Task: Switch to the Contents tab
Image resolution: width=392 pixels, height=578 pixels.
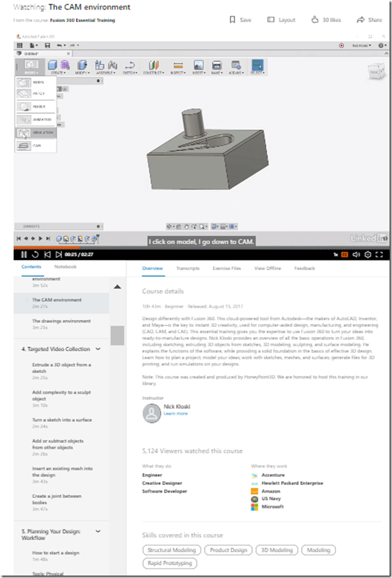Action: click(31, 266)
